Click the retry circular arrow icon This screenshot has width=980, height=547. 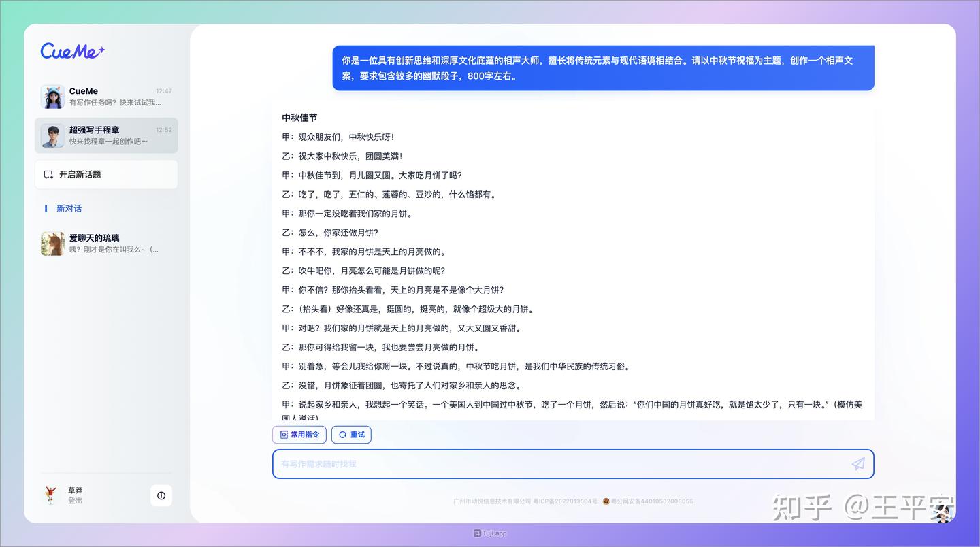coord(341,434)
